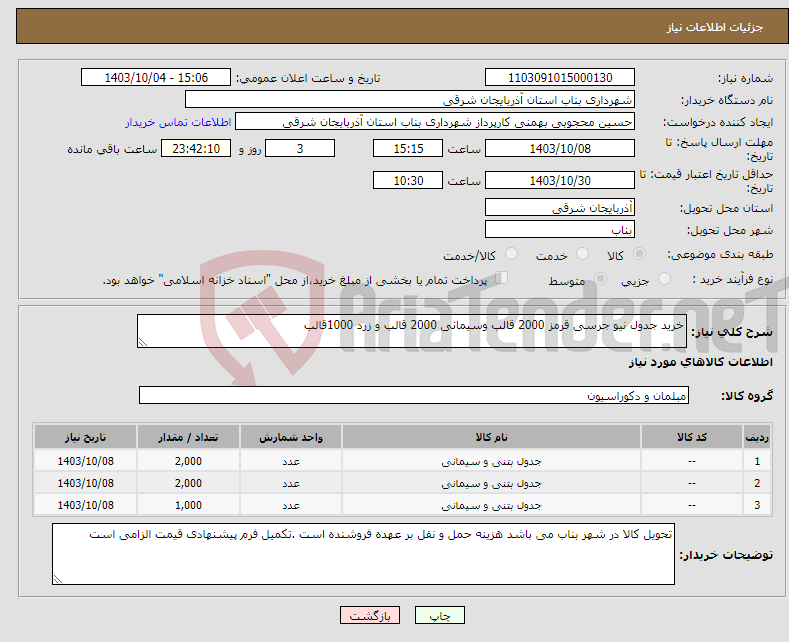Click the تعداد / مقدار column header
Viewport: 789px width, 642px height.
click(188, 437)
